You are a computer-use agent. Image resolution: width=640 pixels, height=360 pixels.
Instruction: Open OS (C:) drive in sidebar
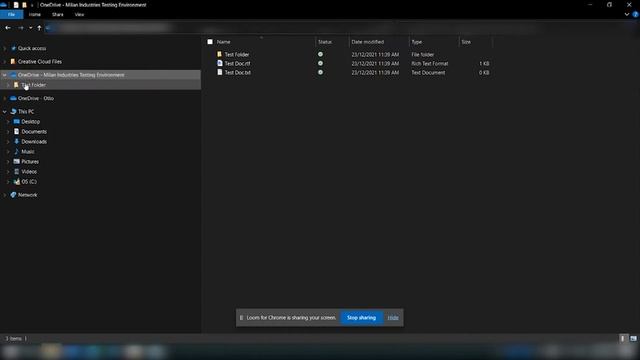click(x=29, y=182)
